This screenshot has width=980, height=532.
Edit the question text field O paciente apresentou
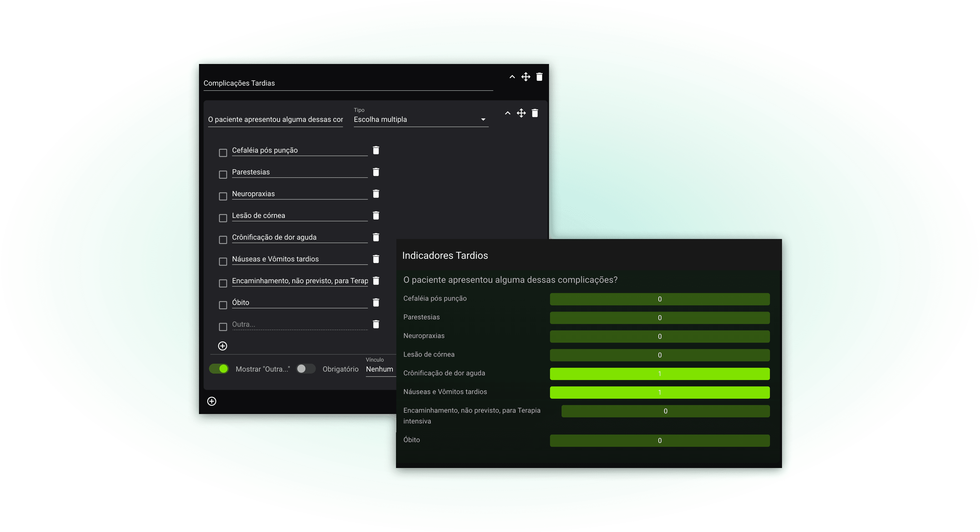275,119
